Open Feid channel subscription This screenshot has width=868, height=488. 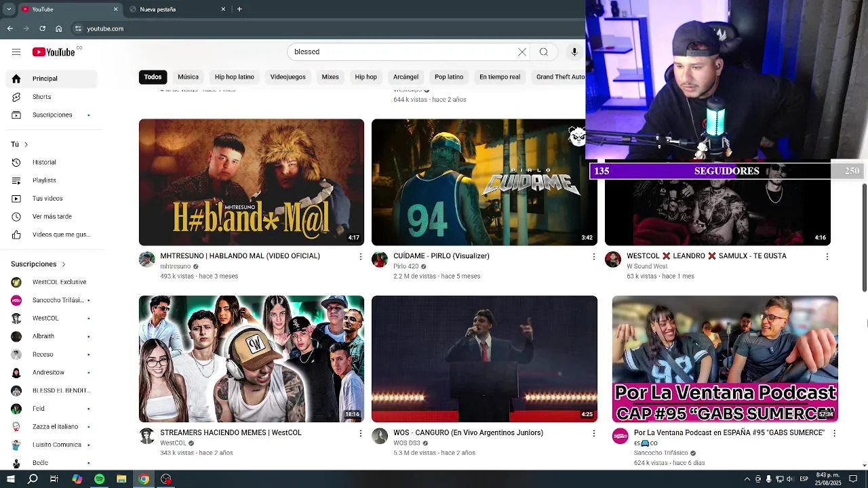pos(52,409)
